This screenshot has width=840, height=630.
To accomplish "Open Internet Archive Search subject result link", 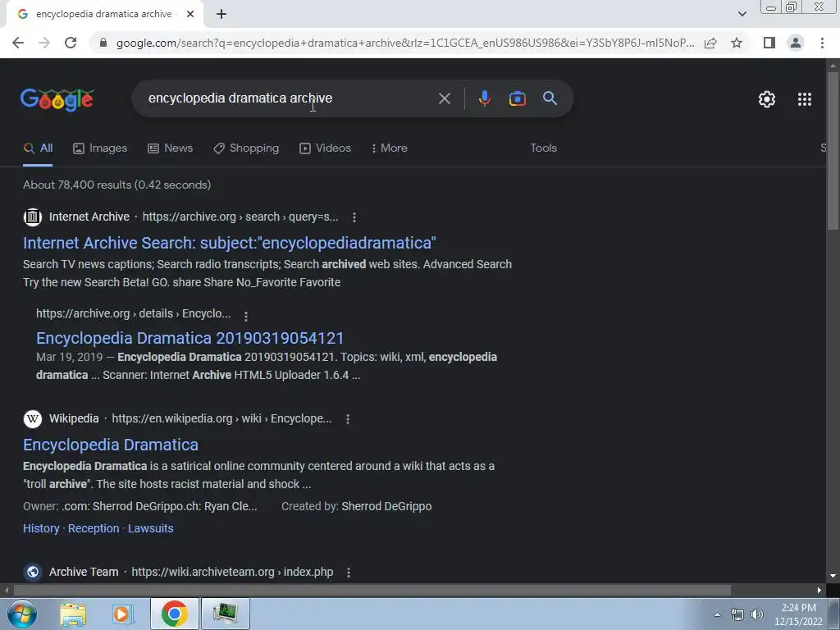I will coord(230,243).
